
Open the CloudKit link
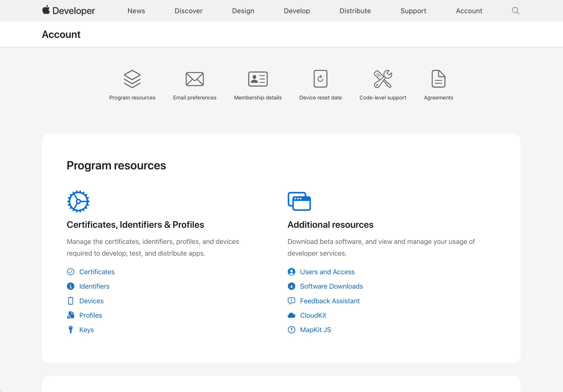click(313, 315)
